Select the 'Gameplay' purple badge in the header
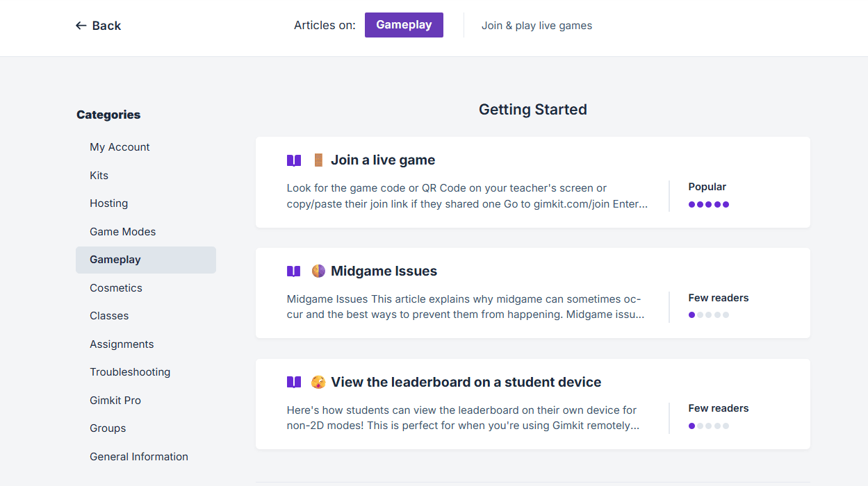 coord(404,24)
